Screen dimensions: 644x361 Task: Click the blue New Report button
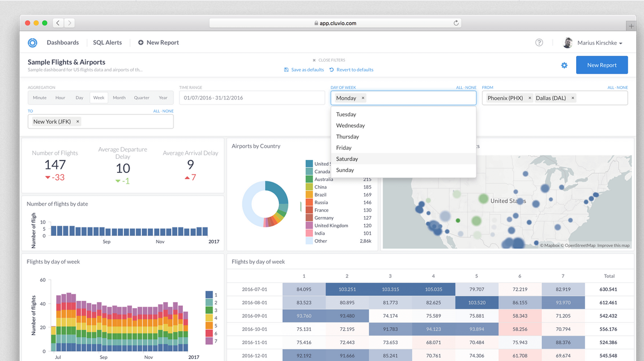click(601, 65)
